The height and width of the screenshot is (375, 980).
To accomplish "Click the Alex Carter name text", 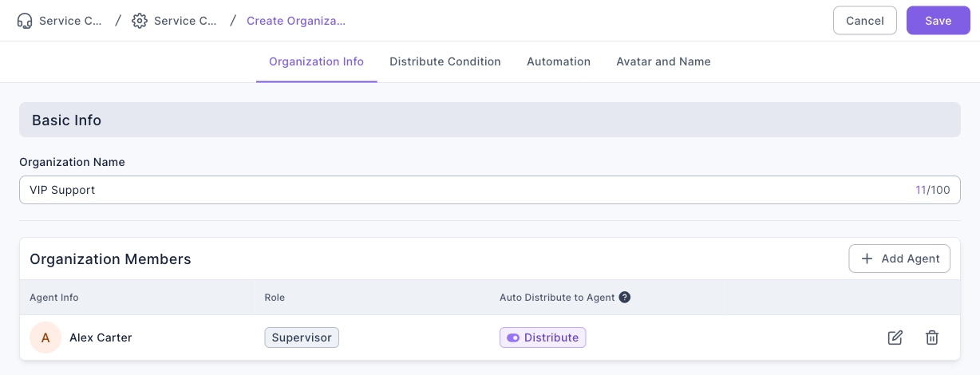I will point(101,337).
